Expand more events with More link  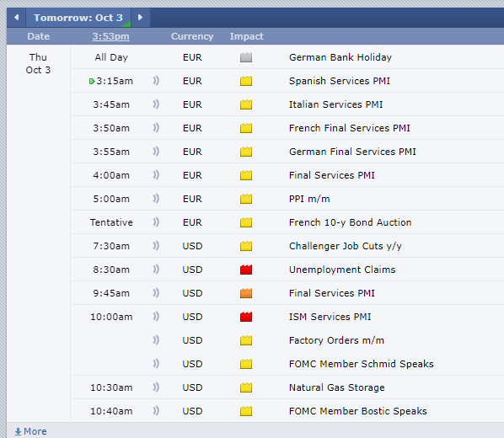point(31,431)
